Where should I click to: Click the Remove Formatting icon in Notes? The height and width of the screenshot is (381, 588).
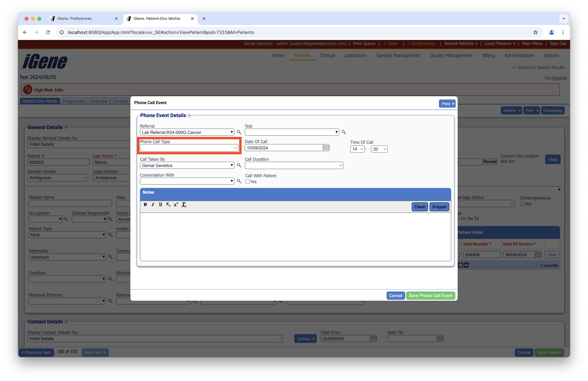click(x=184, y=204)
